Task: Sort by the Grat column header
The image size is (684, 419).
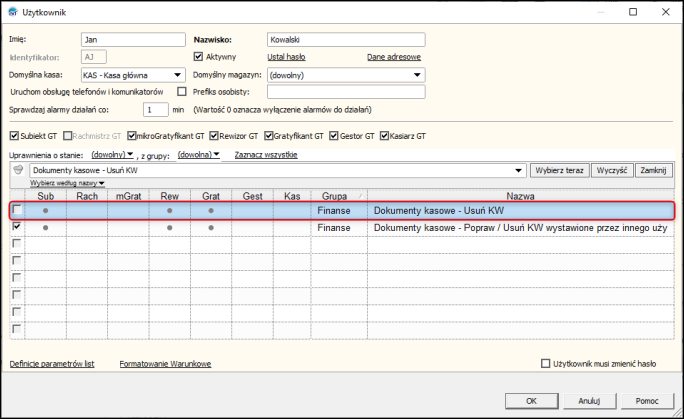Action: pyautogui.click(x=211, y=196)
